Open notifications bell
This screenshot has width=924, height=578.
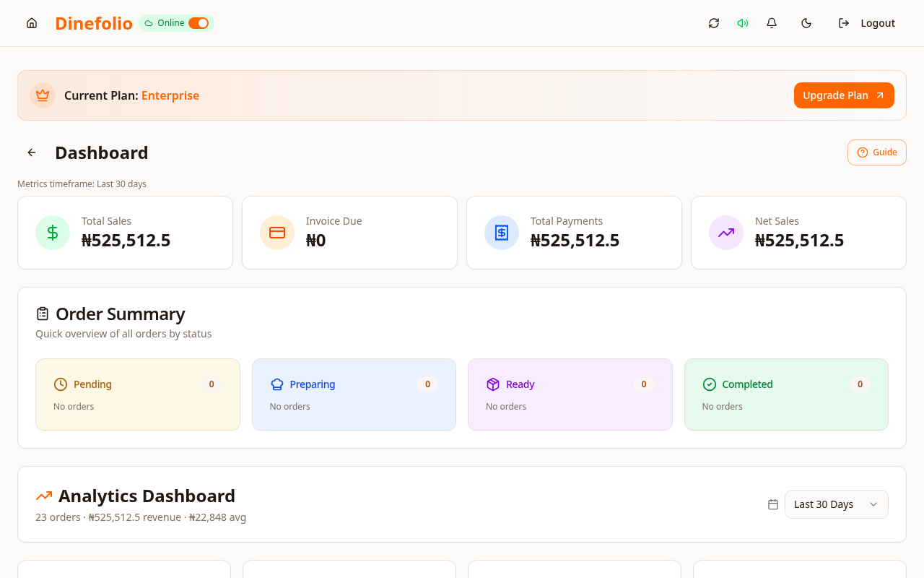(x=772, y=23)
